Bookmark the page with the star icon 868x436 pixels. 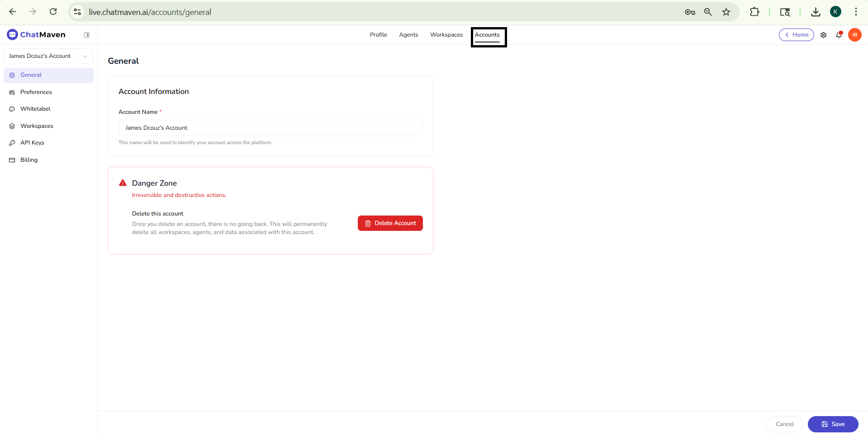click(726, 12)
